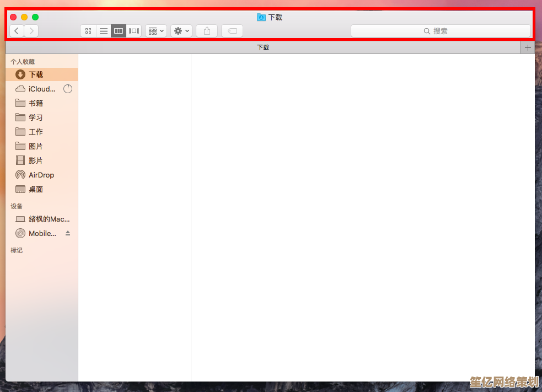
Task: Switch to list view mode
Action: point(103,31)
